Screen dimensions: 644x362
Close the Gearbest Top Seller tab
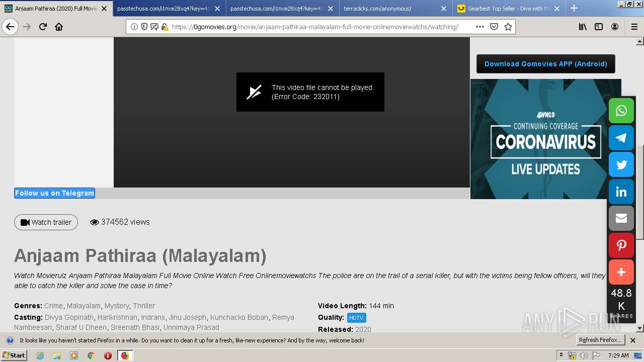557,9
